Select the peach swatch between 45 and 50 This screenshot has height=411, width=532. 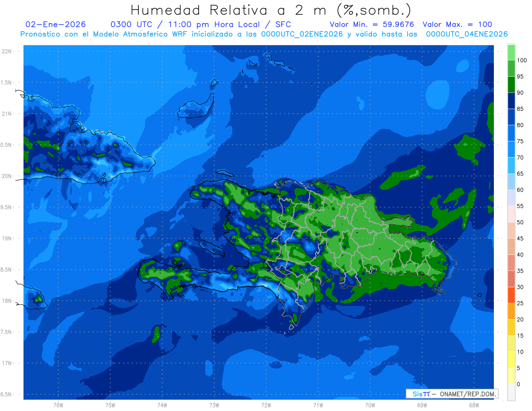click(x=511, y=230)
